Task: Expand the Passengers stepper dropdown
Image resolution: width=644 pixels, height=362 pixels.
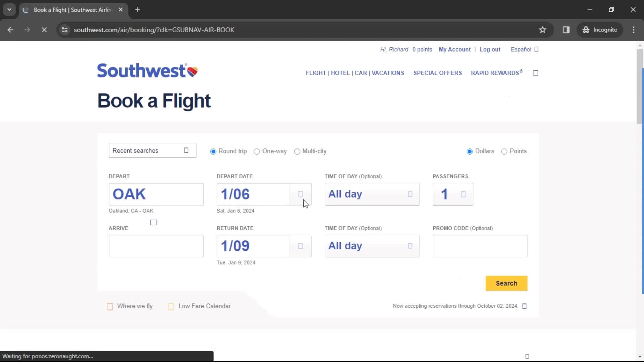Action: (x=463, y=194)
